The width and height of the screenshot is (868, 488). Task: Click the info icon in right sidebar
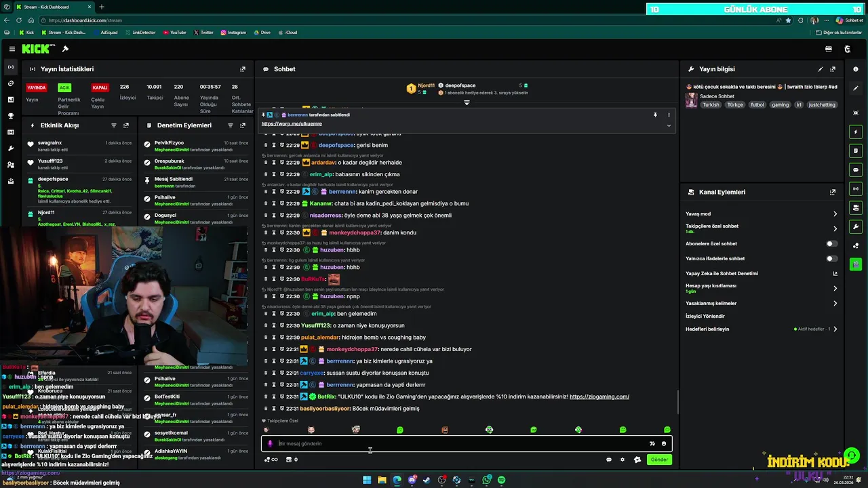coord(856,69)
